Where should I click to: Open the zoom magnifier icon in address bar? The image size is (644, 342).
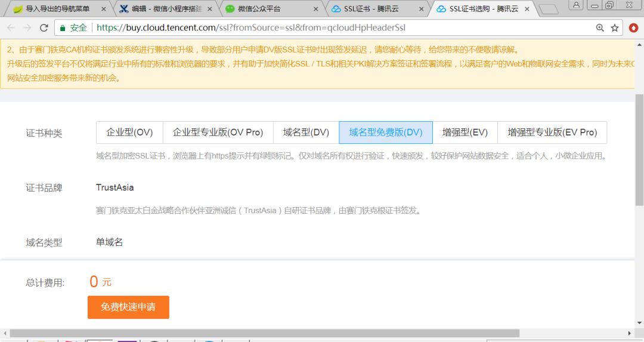pyautogui.click(x=600, y=27)
